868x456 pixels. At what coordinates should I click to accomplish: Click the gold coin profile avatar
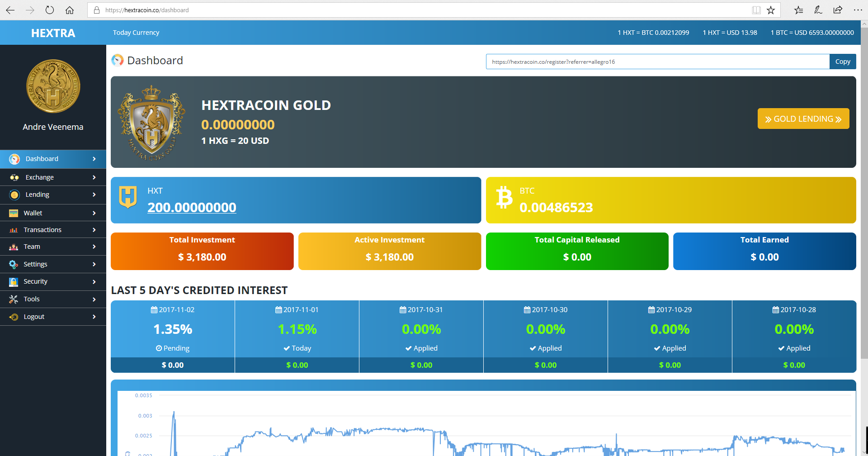click(x=53, y=86)
